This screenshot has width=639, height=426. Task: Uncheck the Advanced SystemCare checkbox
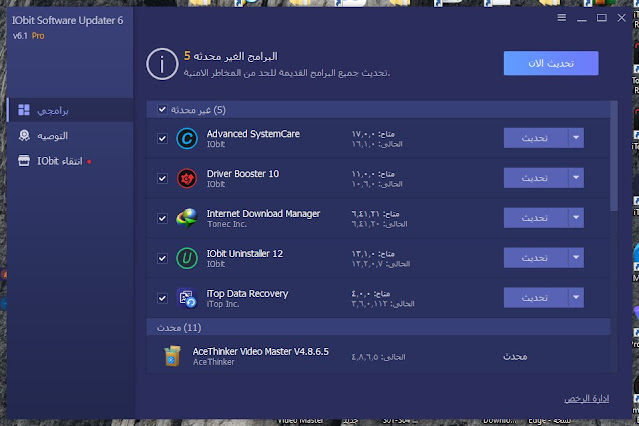[x=162, y=138]
